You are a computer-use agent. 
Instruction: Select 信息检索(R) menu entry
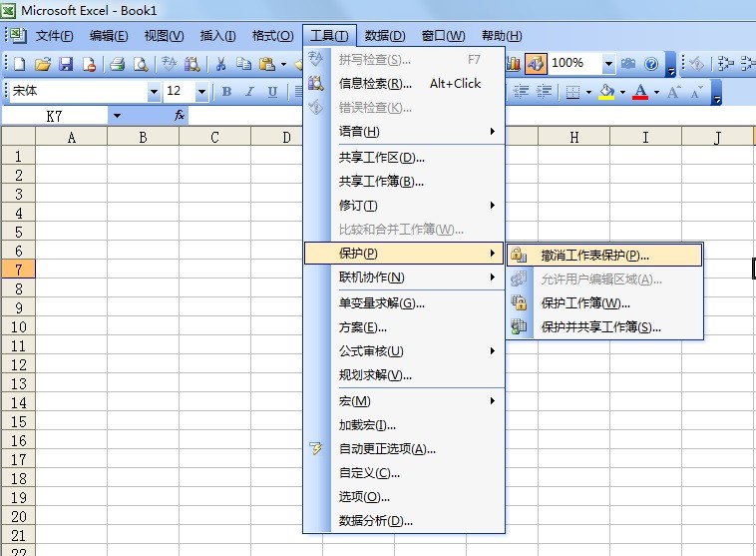click(404, 84)
